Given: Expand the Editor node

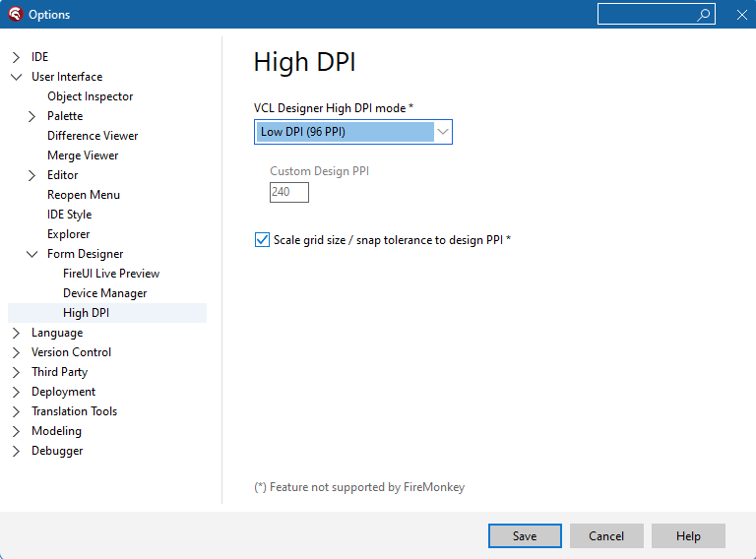Looking at the screenshot, I should click(31, 175).
